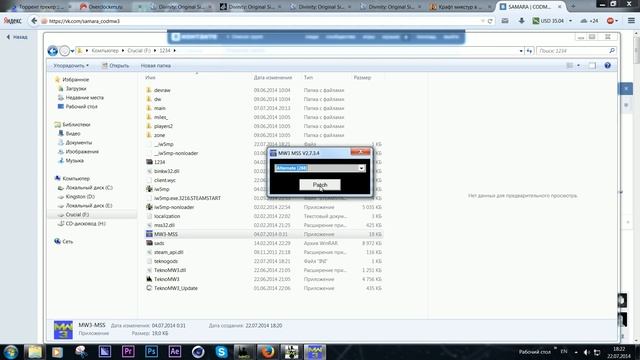
Task: Open the mail envelope icon in browser toolbar
Action: pyautogui.click(x=505, y=21)
